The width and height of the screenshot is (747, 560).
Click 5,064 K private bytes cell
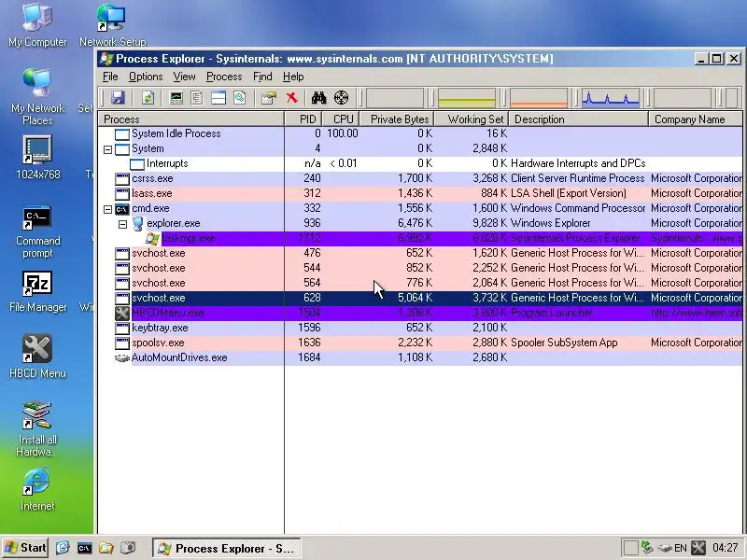[x=415, y=298]
